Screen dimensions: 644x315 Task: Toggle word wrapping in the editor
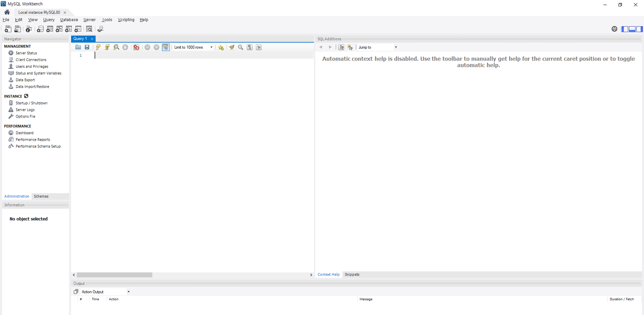click(x=259, y=47)
